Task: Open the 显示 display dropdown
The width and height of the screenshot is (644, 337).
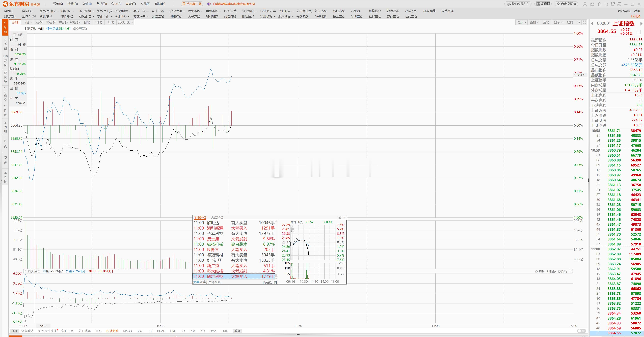Action: 558,22
